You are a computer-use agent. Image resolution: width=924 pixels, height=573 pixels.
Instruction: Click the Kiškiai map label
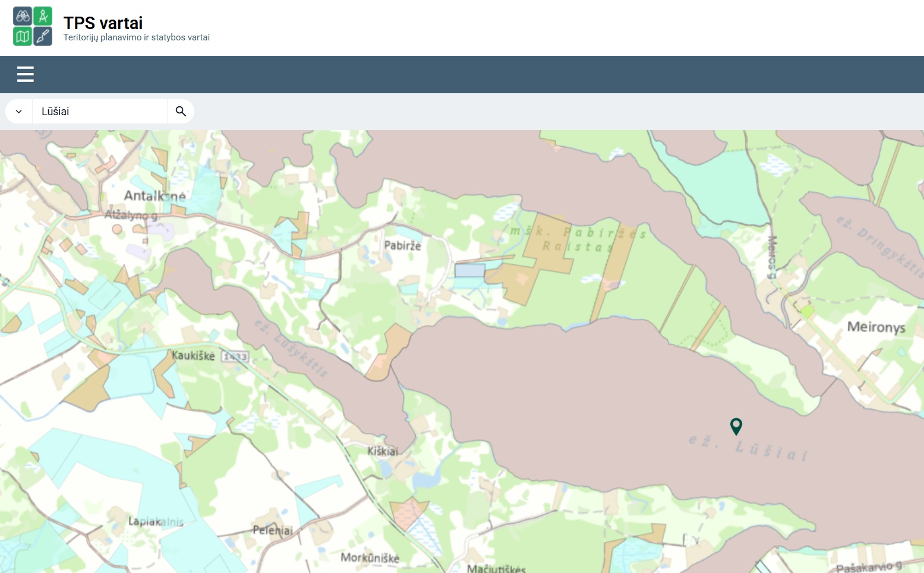383,451
